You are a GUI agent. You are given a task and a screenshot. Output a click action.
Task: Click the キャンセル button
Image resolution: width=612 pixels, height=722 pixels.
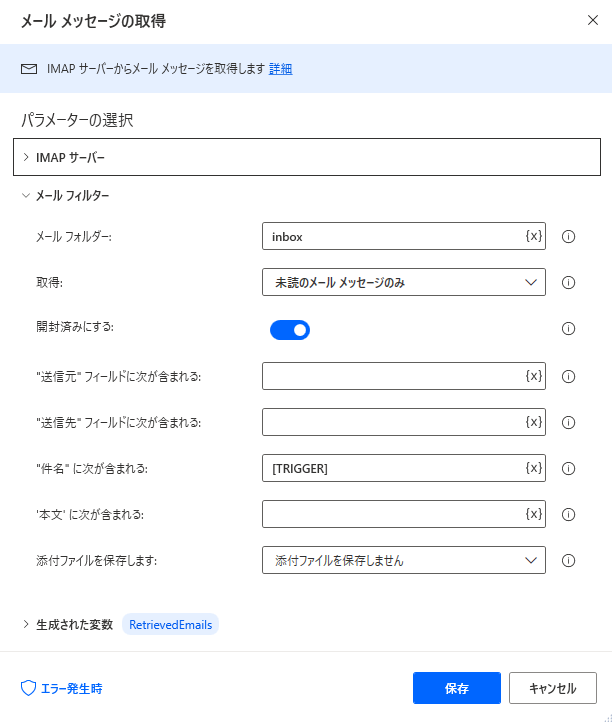pyautogui.click(x=553, y=688)
